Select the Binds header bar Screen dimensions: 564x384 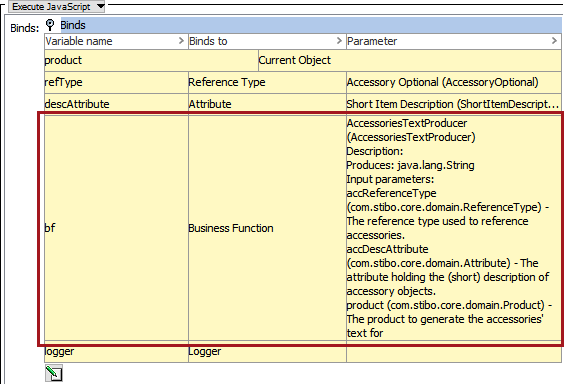[x=311, y=25]
